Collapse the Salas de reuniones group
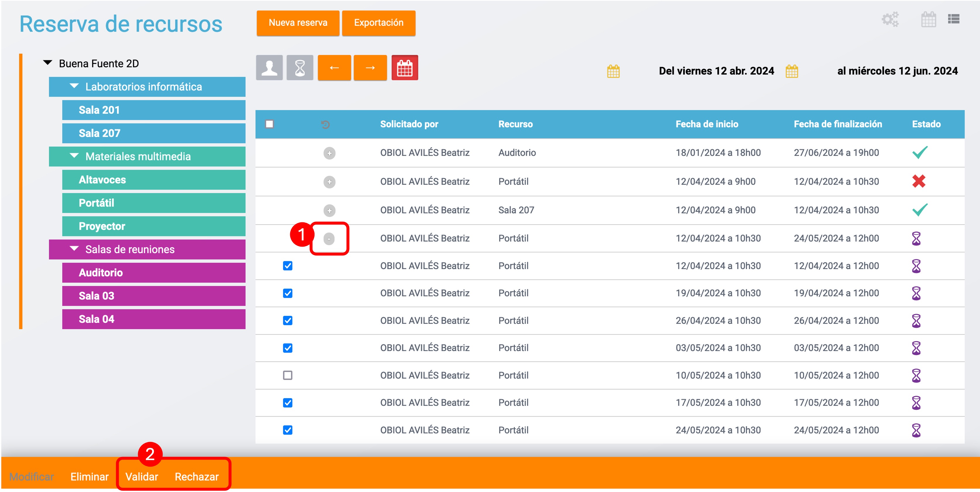The image size is (980, 492). click(x=75, y=249)
